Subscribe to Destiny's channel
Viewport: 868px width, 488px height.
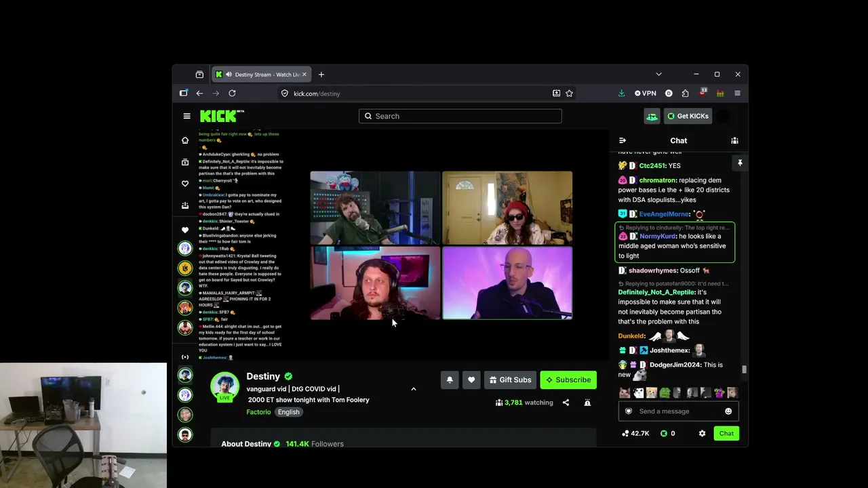568,380
